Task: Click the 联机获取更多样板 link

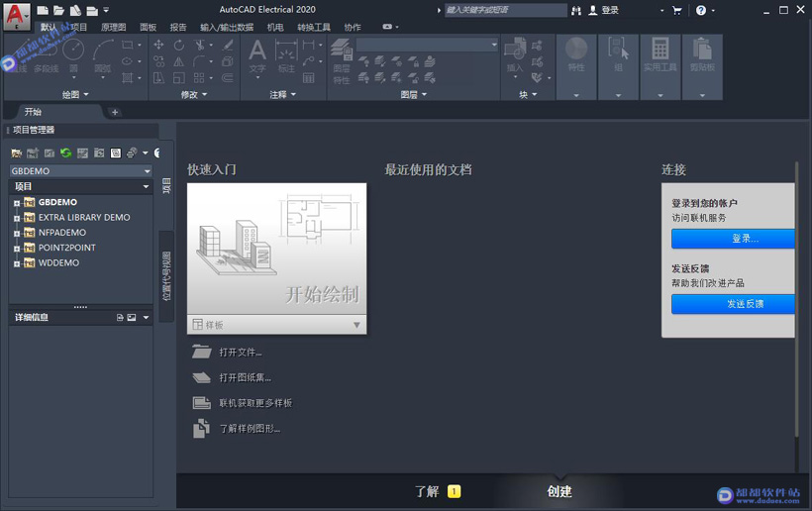Action: (x=255, y=403)
